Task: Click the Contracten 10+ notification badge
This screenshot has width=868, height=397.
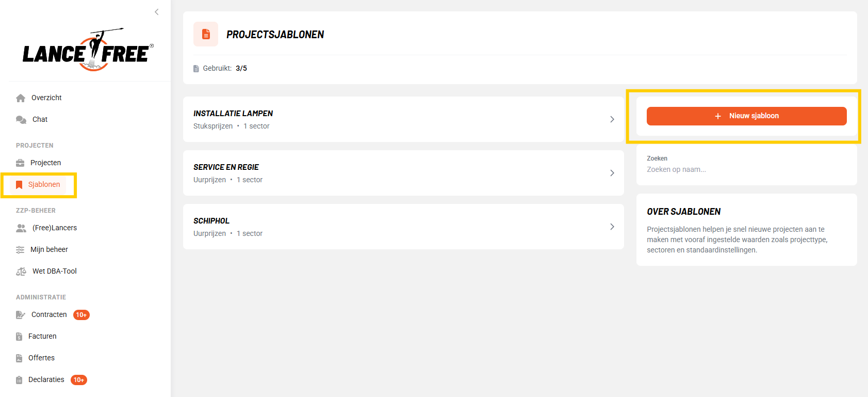Action: click(x=81, y=315)
